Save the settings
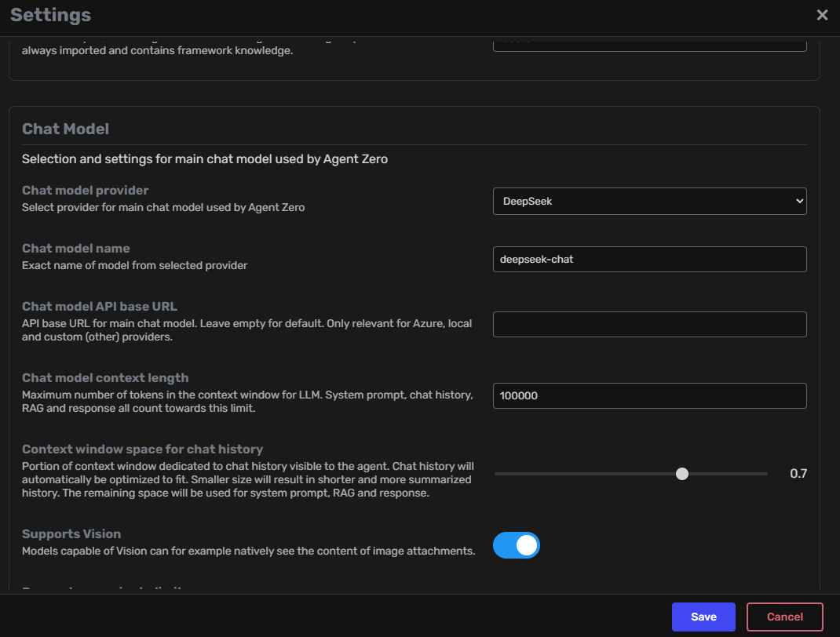Screen dimensions: 840x637 coord(703,617)
